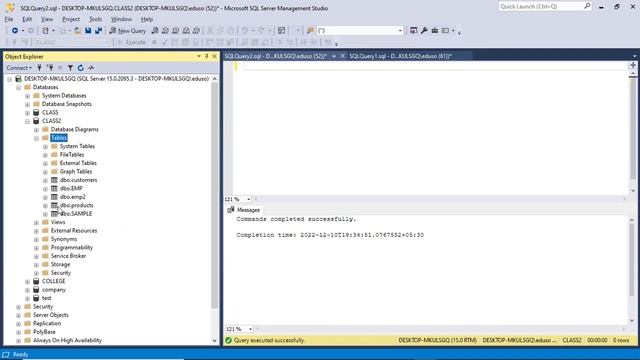Click the query editor vertical scrollbar
Screen dimensions: 640x360
pyautogui.click(x=633, y=129)
